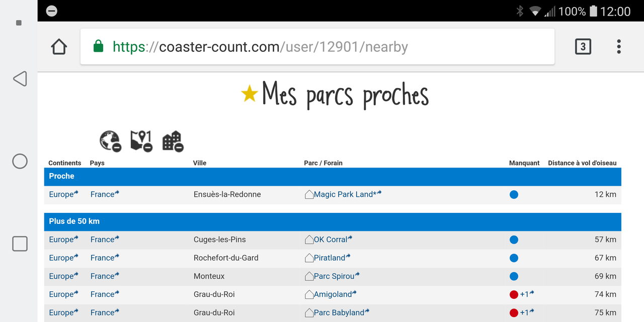
Task: Collapse the continents globe filter icon
Action: click(110, 141)
